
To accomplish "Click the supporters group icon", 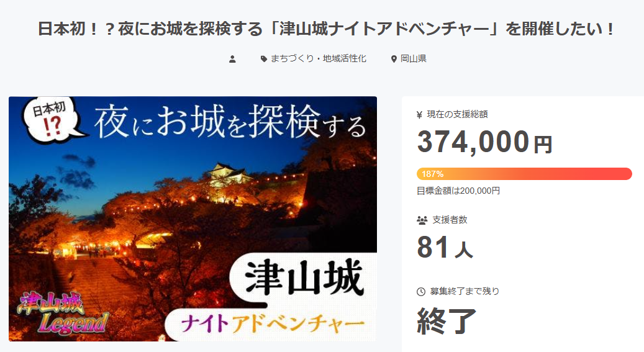I will pos(422,220).
